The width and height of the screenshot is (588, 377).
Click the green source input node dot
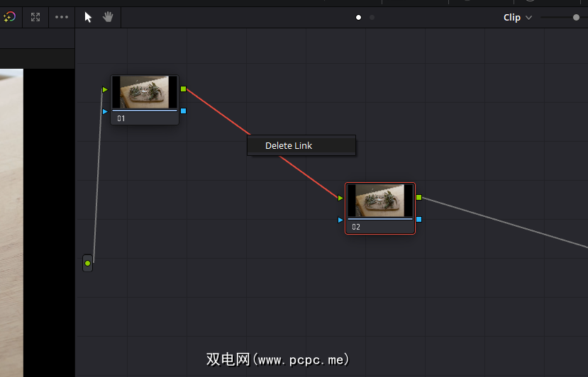click(x=87, y=263)
